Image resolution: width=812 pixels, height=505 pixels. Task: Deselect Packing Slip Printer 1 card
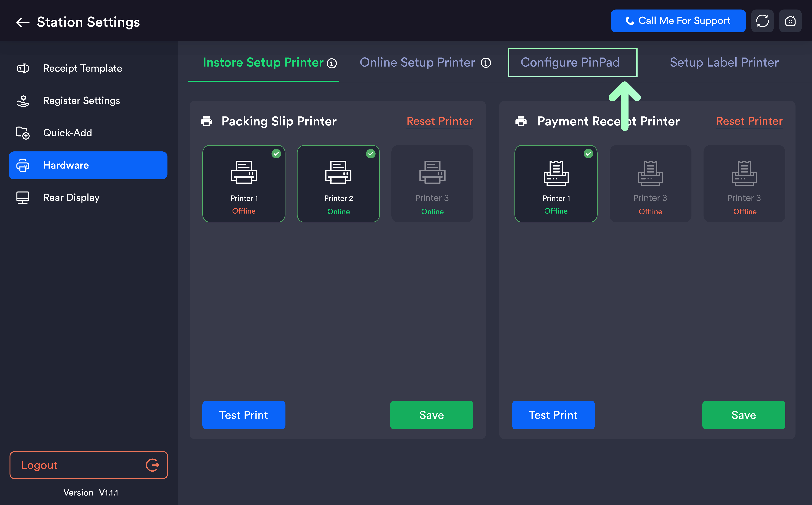click(x=244, y=184)
